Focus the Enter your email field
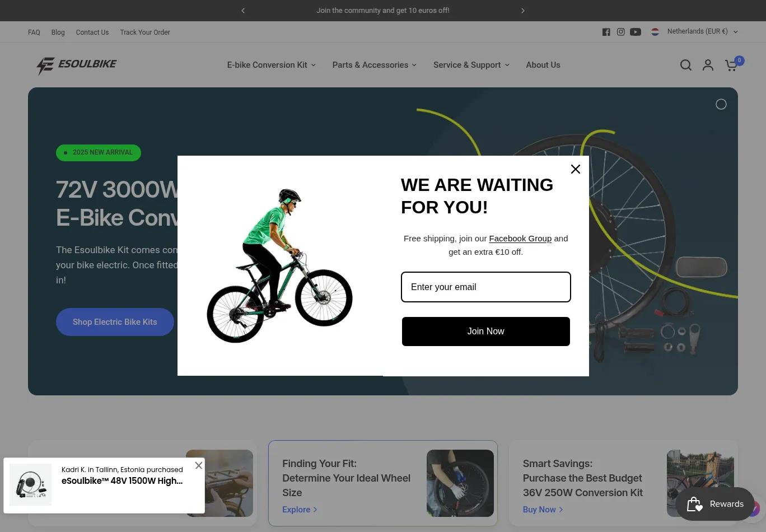766x532 pixels. pyautogui.click(x=486, y=287)
